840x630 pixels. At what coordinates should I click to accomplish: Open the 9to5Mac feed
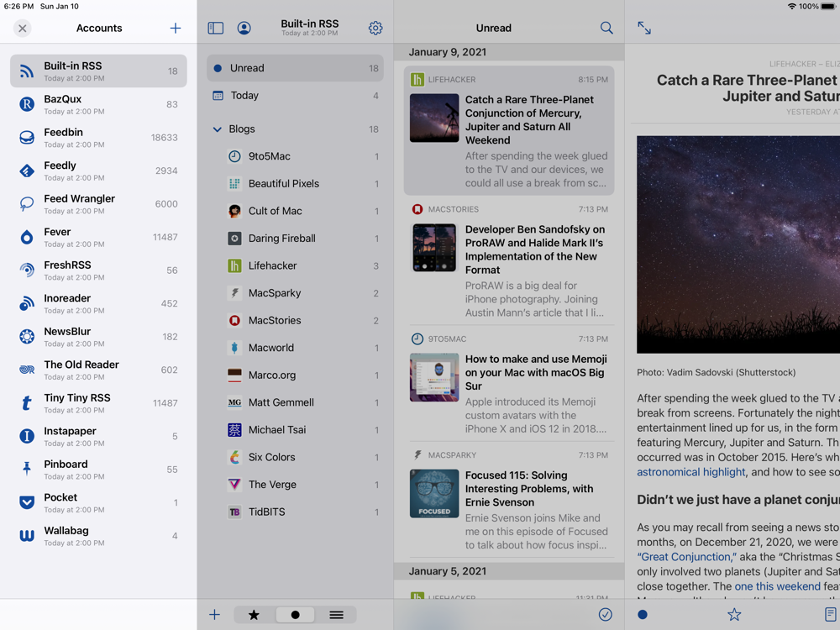[x=295, y=156]
